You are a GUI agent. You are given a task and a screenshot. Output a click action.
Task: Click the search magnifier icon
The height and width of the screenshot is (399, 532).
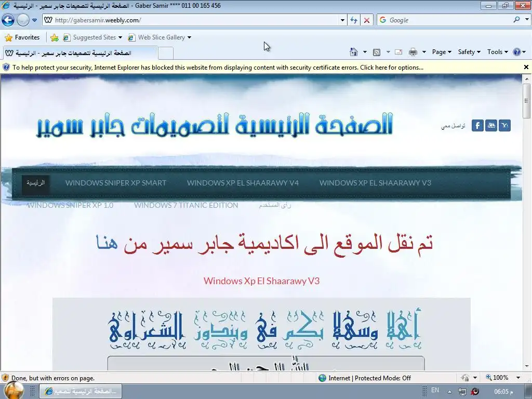pyautogui.click(x=516, y=20)
